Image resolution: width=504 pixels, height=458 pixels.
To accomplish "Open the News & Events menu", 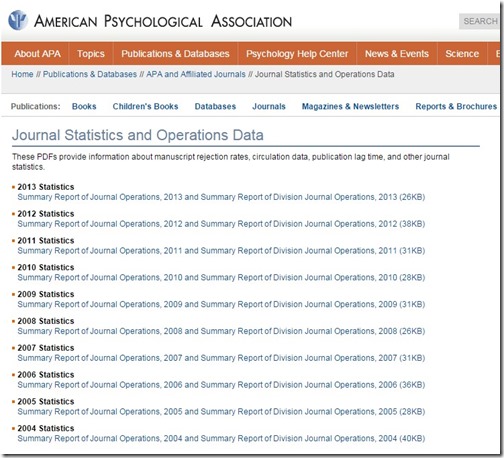I will (397, 54).
